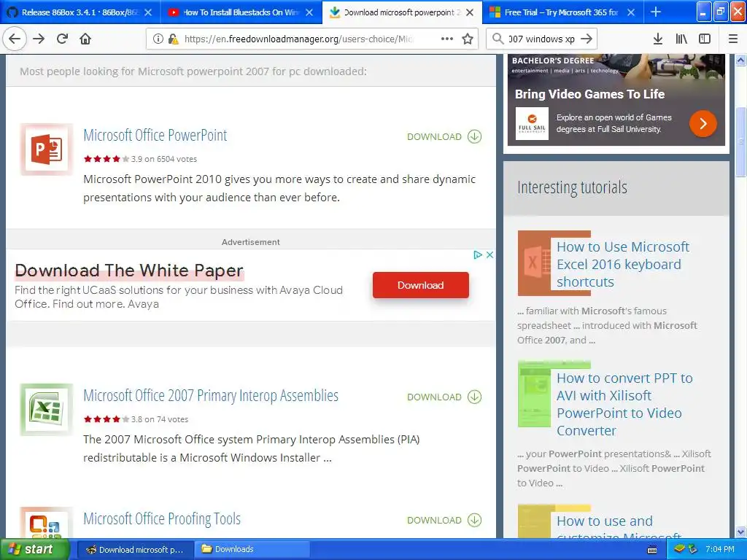Close the Avaya advertisement with X
The height and width of the screenshot is (560, 747).
[x=489, y=254]
